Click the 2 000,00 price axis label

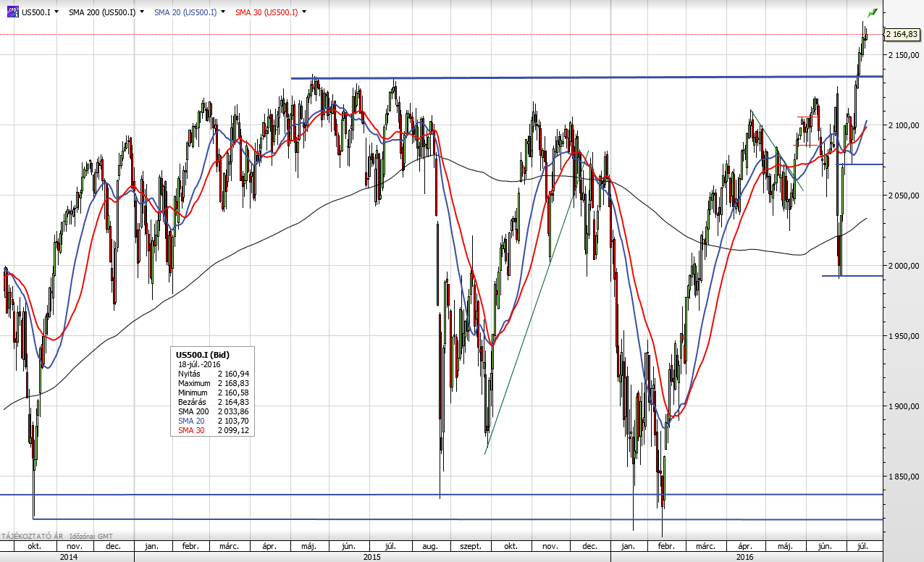click(904, 266)
